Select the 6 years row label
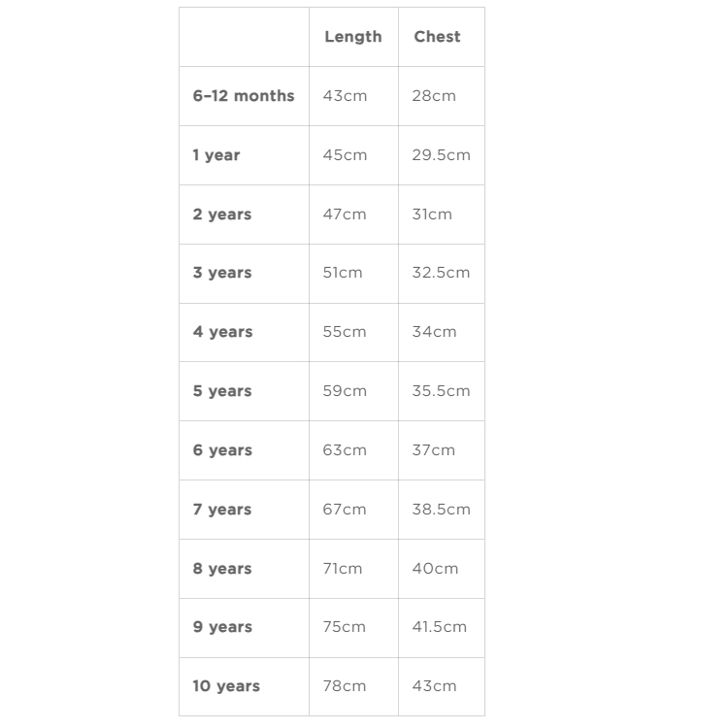Screen dimensions: 728x728 [x=221, y=450]
